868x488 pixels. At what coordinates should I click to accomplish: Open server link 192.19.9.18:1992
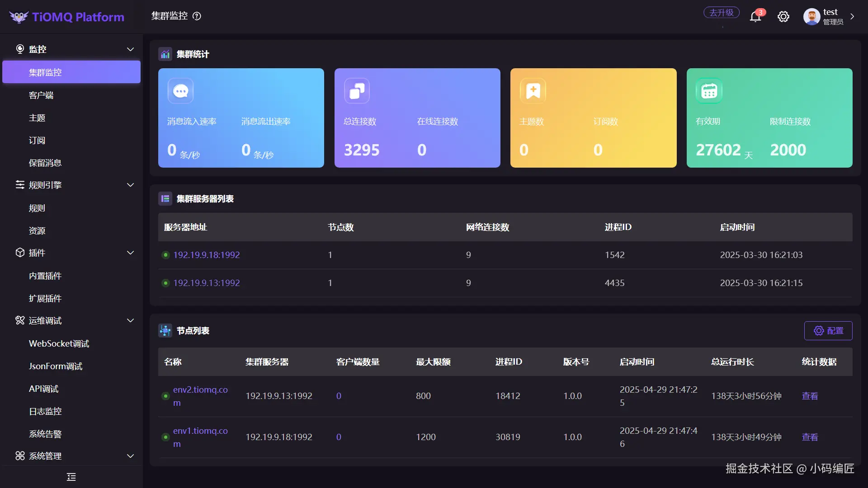(x=207, y=255)
